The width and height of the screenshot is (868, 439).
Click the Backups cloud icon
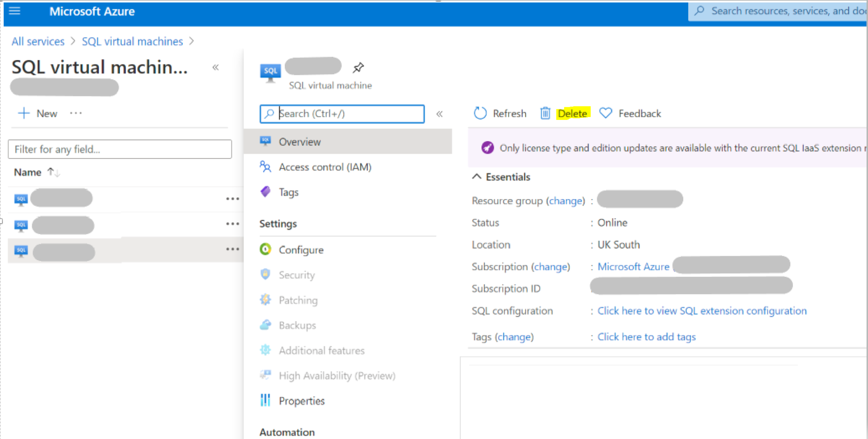[265, 325]
